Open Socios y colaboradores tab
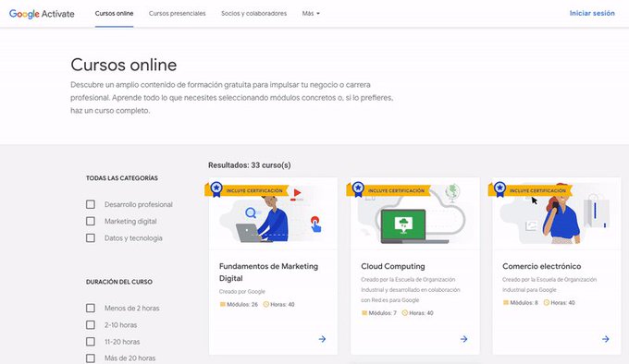Image resolution: width=629 pixels, height=364 pixels. pos(254,13)
